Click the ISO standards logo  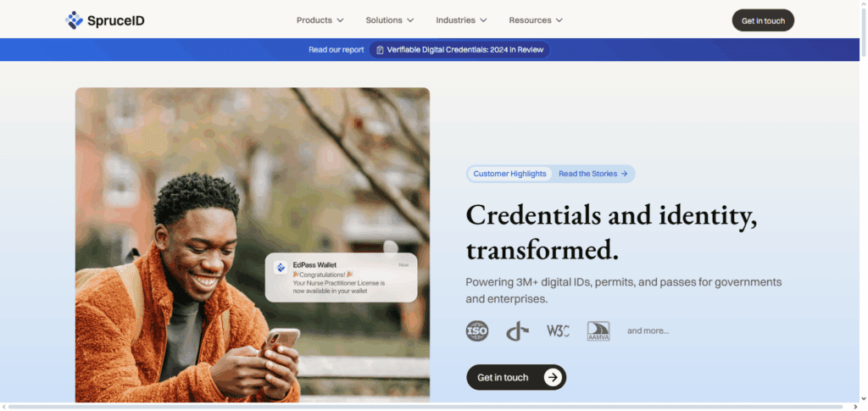tap(476, 330)
